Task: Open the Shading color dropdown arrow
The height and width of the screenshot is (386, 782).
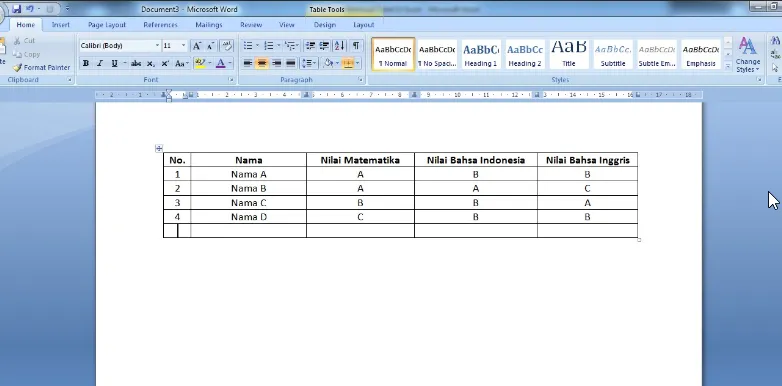Action: point(337,63)
